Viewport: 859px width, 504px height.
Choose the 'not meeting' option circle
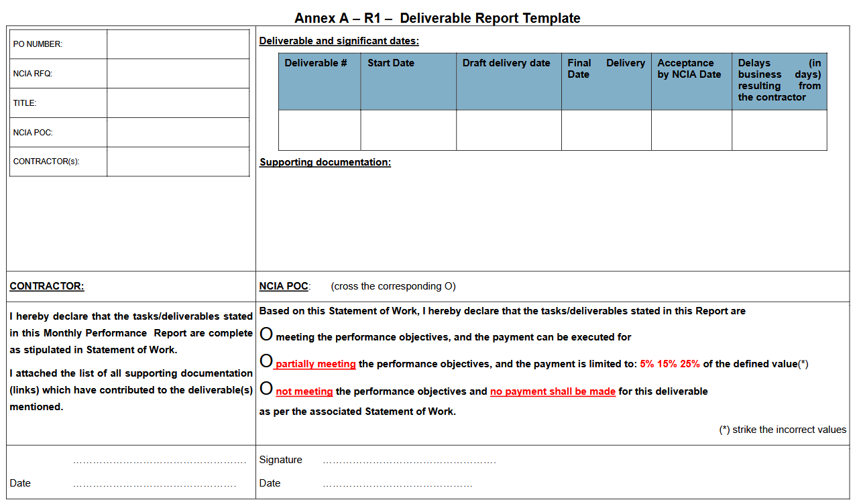[266, 389]
